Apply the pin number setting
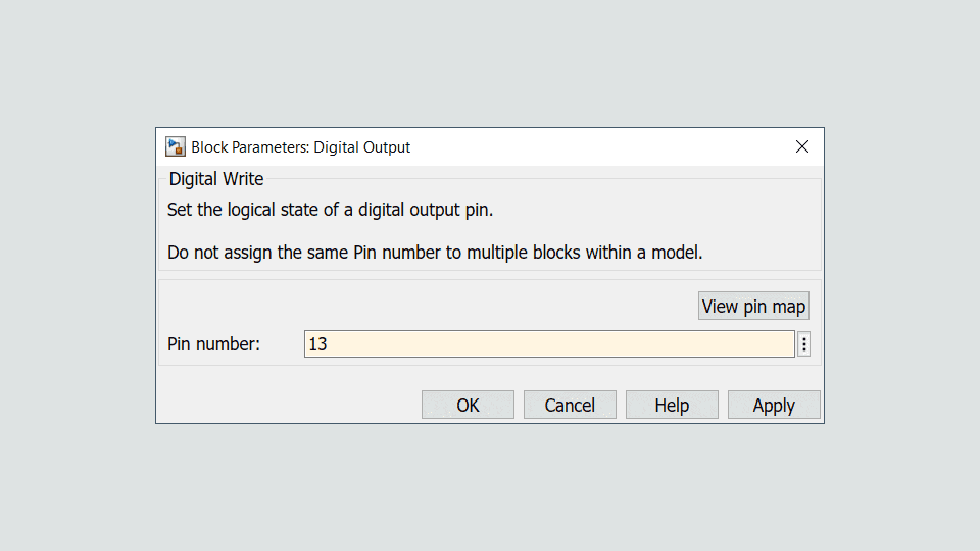This screenshot has height=551, width=980. 774,405
